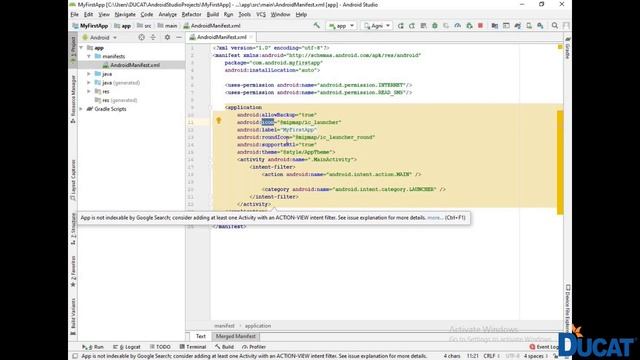The height and width of the screenshot is (360, 640).
Task: Open the Build menu
Action: [213, 14]
